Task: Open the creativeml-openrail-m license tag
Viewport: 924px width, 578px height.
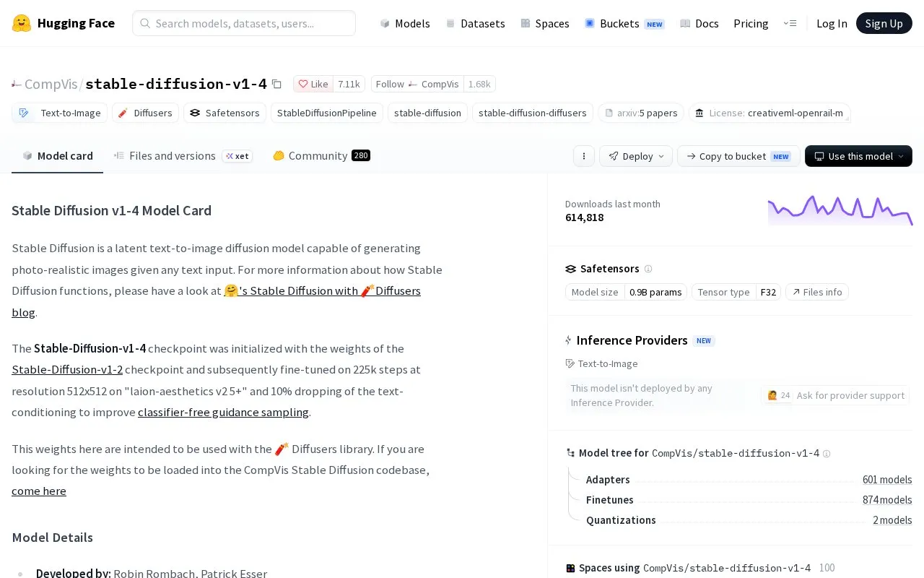Action: tap(770, 113)
